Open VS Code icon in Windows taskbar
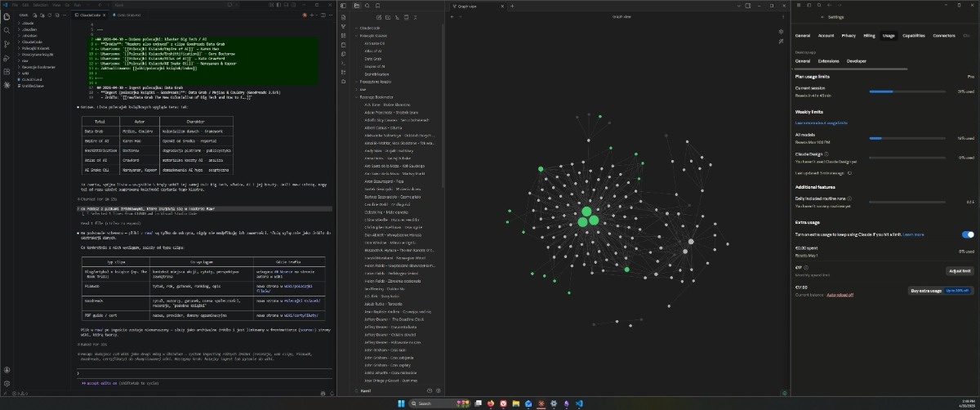This screenshot has width=980, height=410. (x=578, y=403)
